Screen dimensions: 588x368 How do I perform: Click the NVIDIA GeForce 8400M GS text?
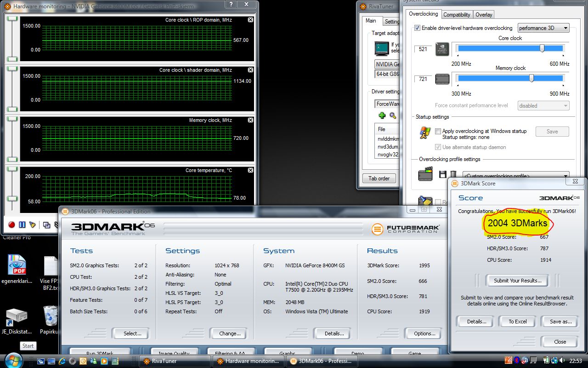pos(315,265)
